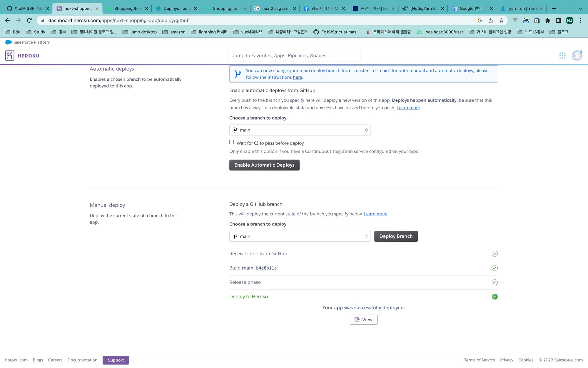Open the heroku.com footer link
588x368 pixels.
point(16,360)
